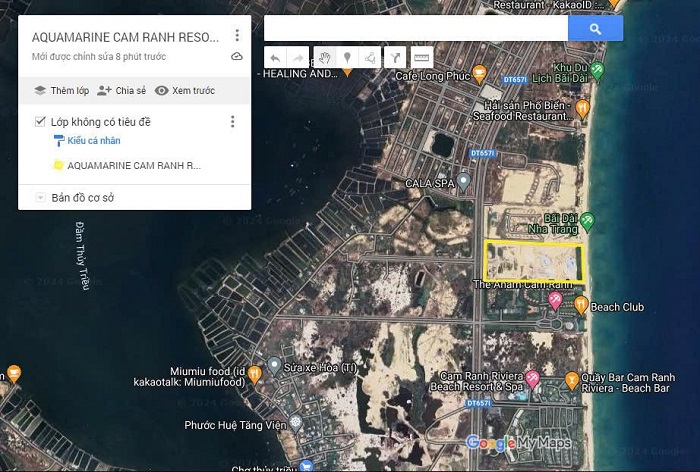Select the add marker tool
Viewport: 700px width, 472px height.
(347, 58)
